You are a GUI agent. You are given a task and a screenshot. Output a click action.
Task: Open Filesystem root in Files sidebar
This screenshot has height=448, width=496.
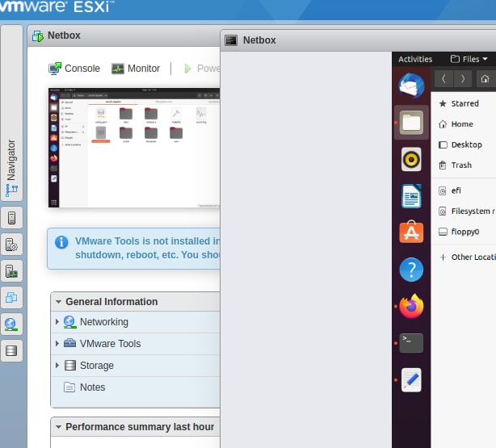pyautogui.click(x=464, y=211)
